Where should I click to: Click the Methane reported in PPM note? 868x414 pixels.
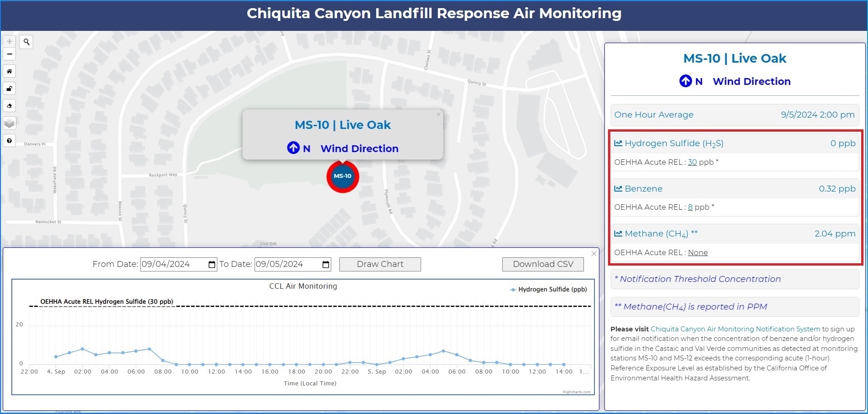691,306
